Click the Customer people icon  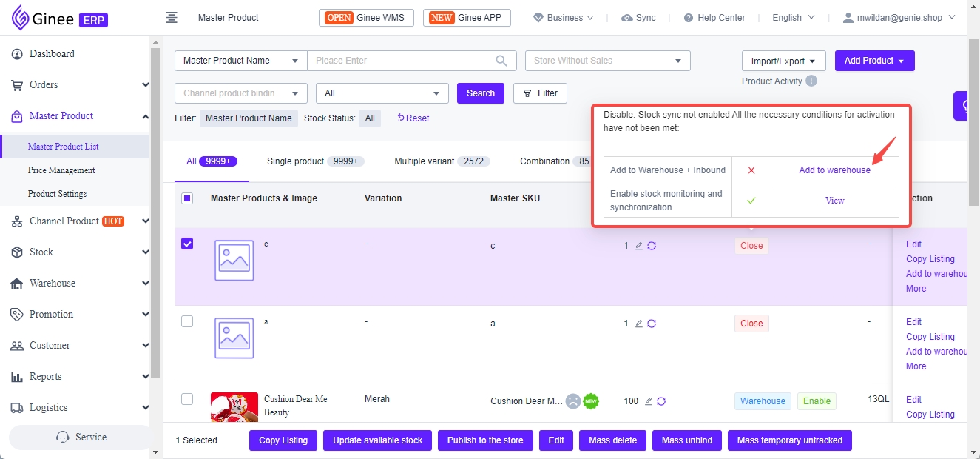[16, 346]
